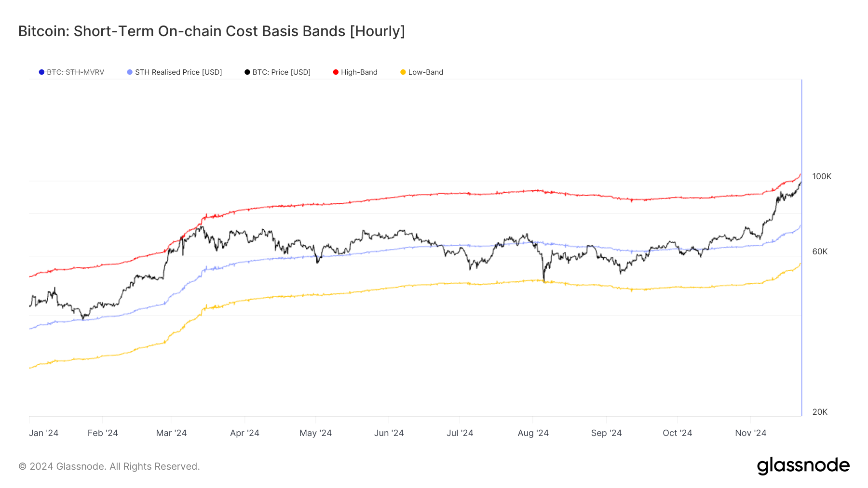868x488 pixels.
Task: Click the light-blue STH Realised Price legend dot
Action: click(x=130, y=72)
